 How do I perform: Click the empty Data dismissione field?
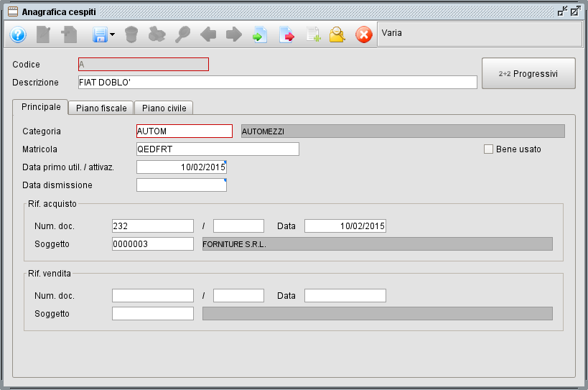[182, 185]
